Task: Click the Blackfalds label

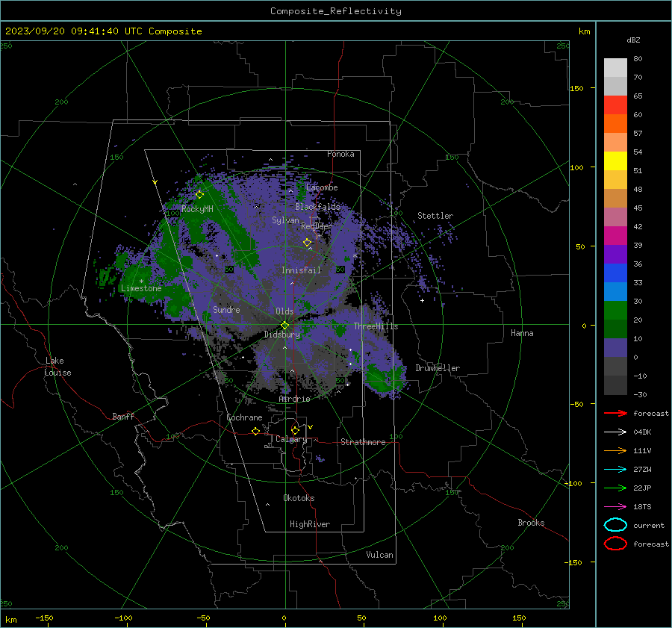Action: pos(317,207)
